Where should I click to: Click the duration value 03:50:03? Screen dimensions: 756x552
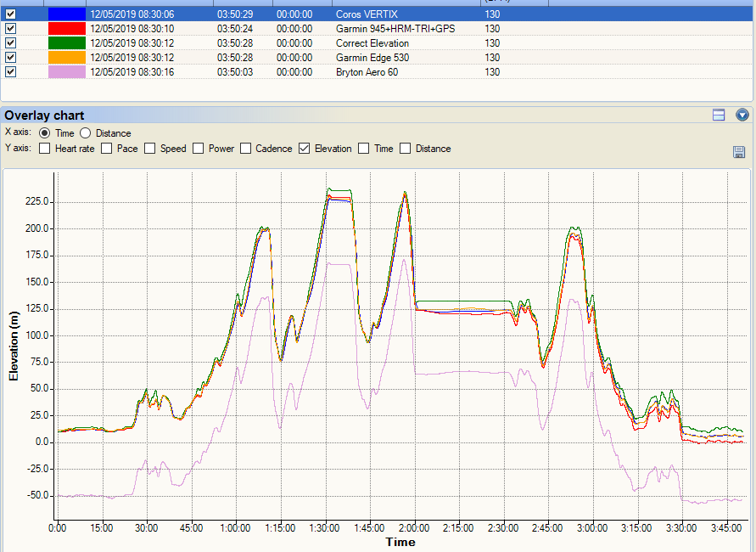pyautogui.click(x=235, y=72)
